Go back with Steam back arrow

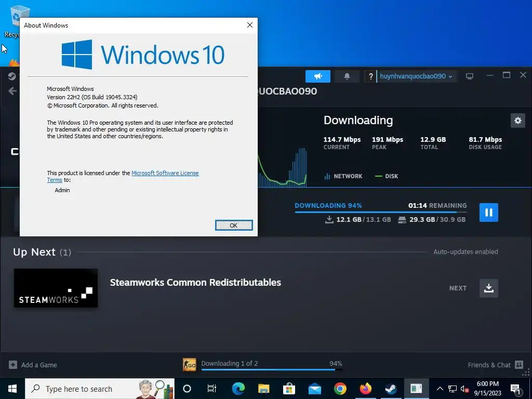pyautogui.click(x=12, y=91)
